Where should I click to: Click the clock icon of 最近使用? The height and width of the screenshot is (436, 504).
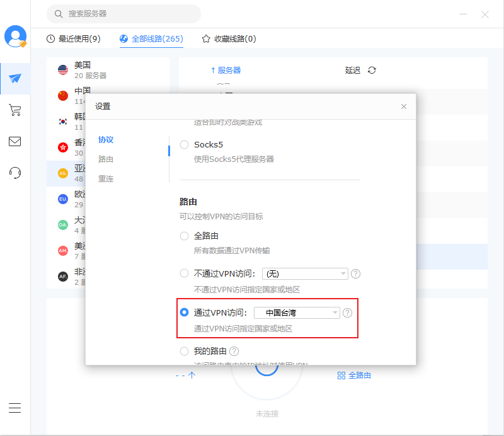point(51,39)
